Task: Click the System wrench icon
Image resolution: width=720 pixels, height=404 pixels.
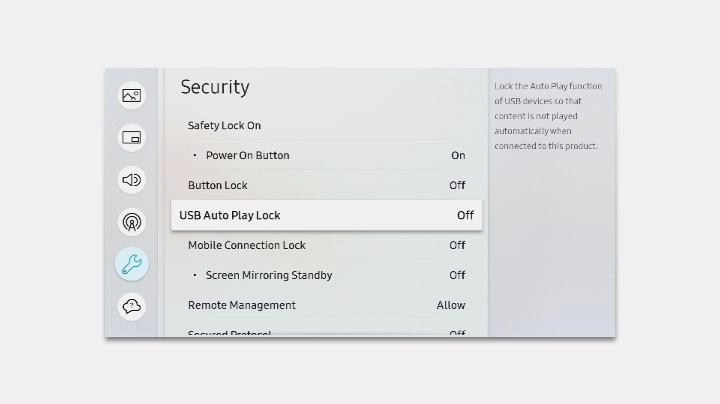Action: [132, 264]
